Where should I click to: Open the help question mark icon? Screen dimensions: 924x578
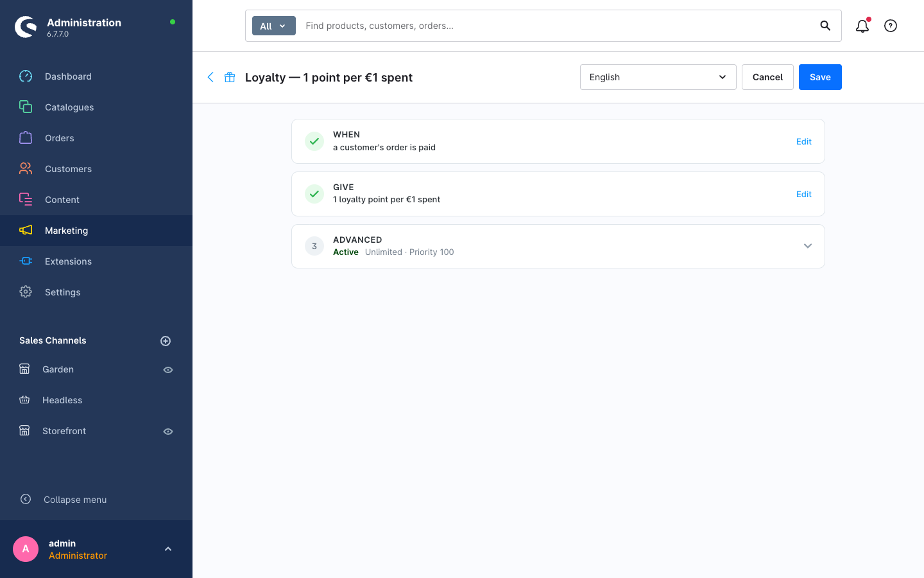(891, 26)
